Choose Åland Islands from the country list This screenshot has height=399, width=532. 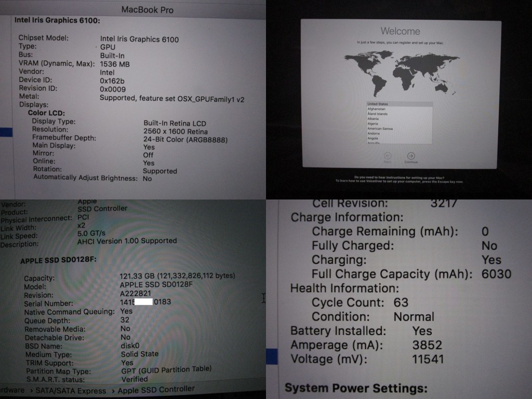click(x=400, y=114)
